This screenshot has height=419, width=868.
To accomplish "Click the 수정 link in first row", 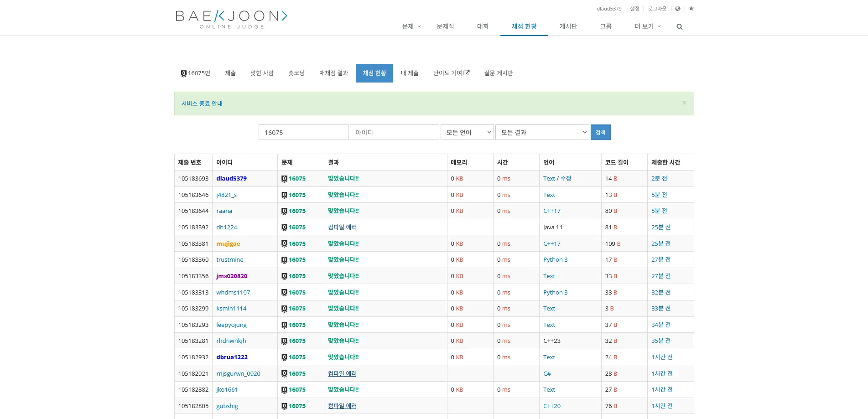I will click(x=566, y=179).
